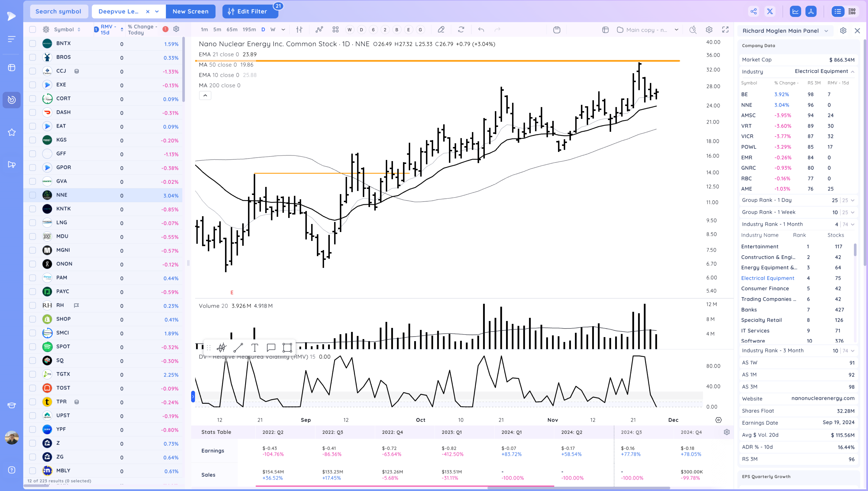The height and width of the screenshot is (491, 868).
Task: Select the trend line drawing tool
Action: tap(238, 347)
